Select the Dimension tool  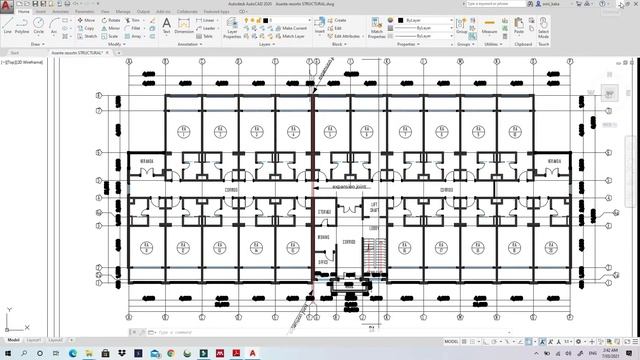184,25
